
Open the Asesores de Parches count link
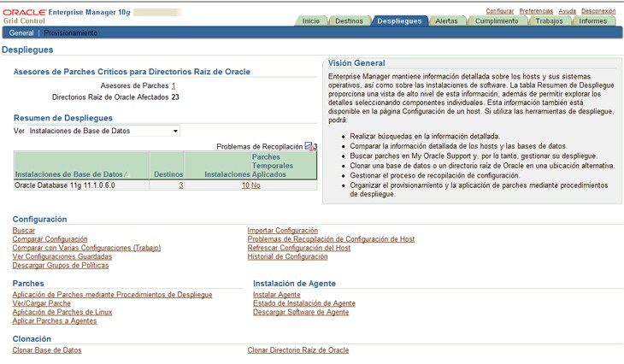[x=174, y=86]
